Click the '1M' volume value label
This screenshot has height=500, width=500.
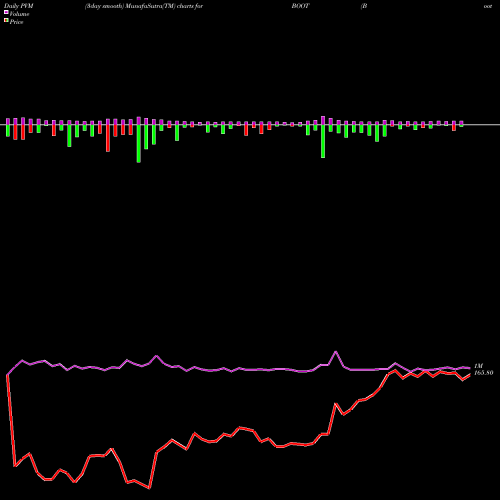pyautogui.click(x=479, y=366)
